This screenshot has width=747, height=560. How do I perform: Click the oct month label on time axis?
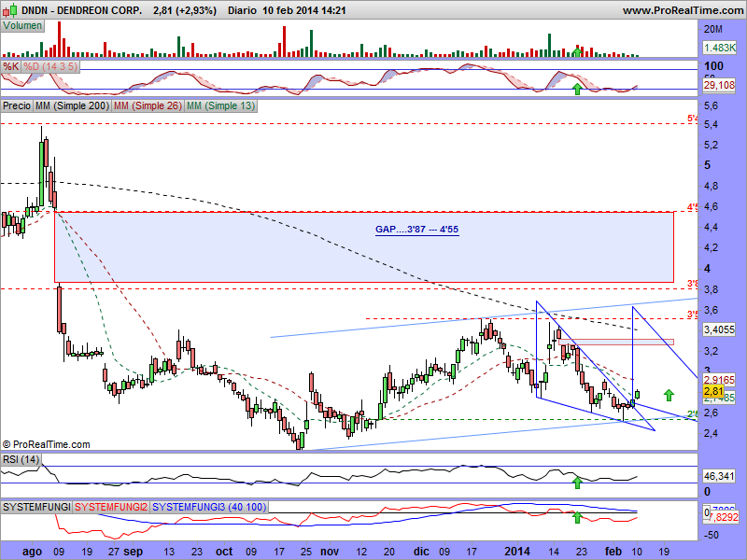[x=224, y=552]
